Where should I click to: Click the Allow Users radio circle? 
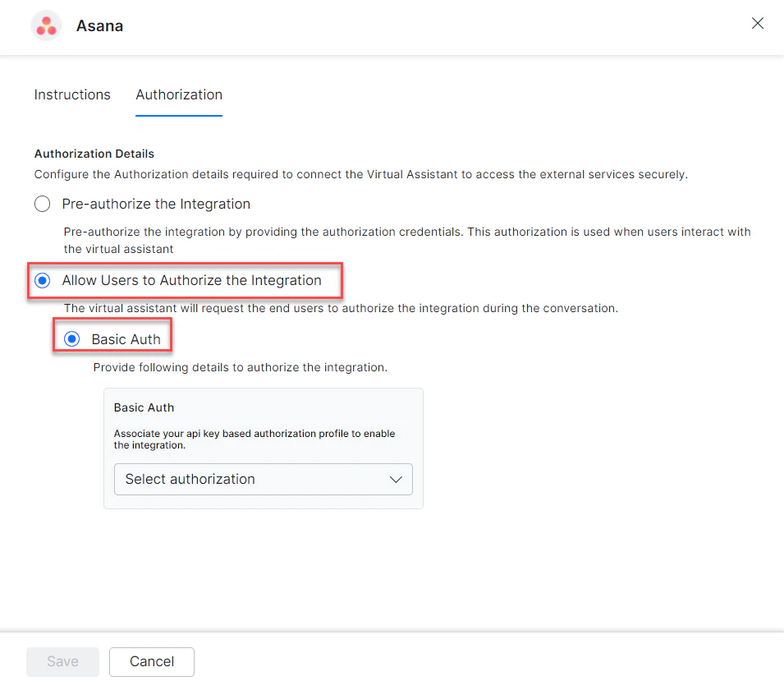click(42, 280)
